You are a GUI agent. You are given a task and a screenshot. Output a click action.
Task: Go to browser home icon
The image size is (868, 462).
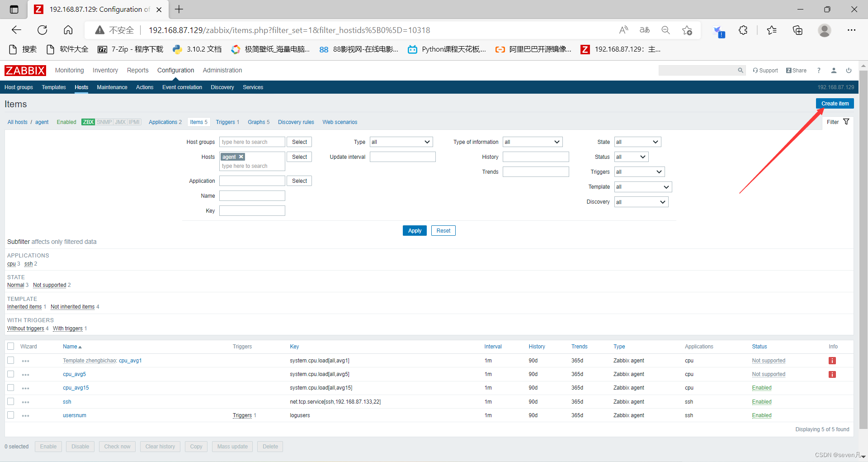click(x=68, y=30)
